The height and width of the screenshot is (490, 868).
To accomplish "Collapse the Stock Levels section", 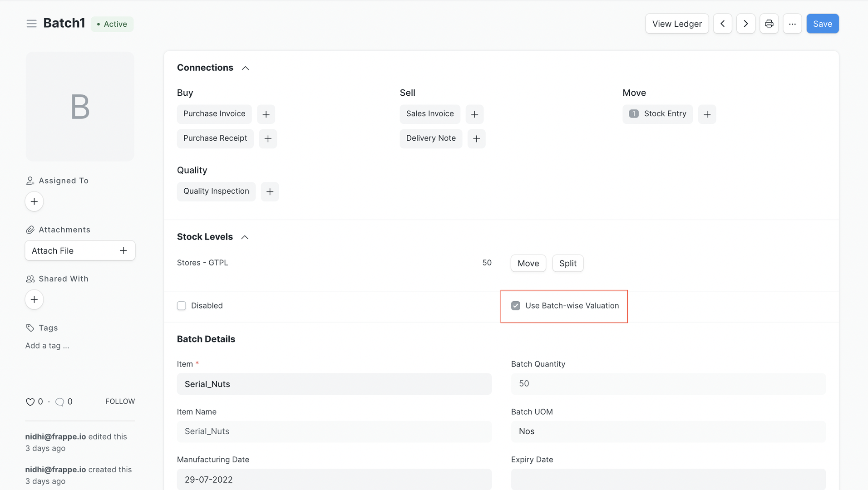I will pyautogui.click(x=245, y=237).
